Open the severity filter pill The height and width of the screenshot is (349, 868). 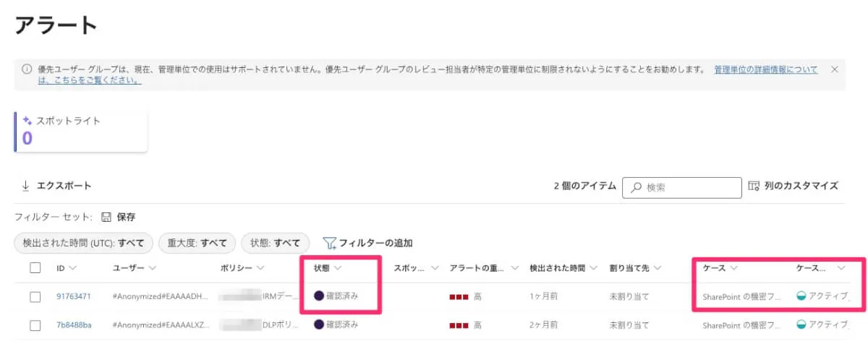[x=197, y=243]
